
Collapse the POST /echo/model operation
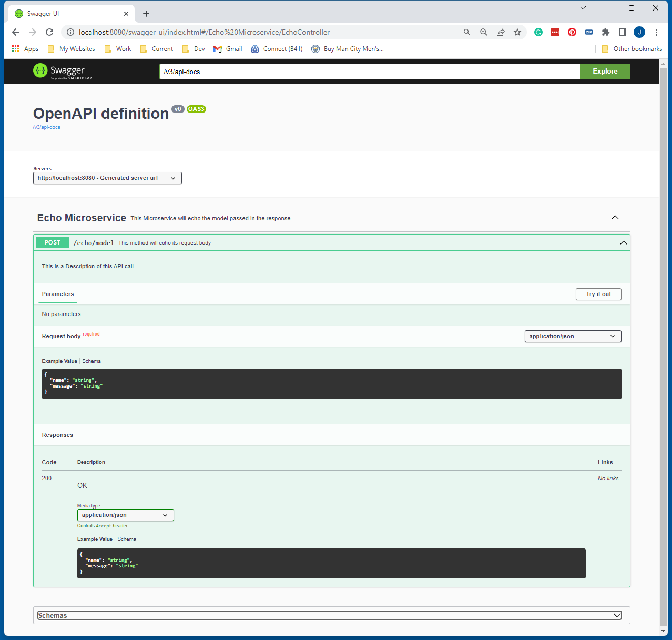623,242
